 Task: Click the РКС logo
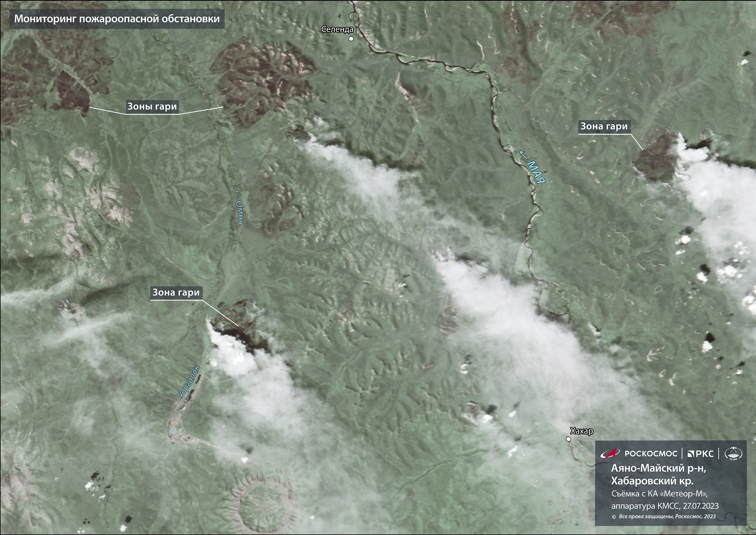point(700,454)
